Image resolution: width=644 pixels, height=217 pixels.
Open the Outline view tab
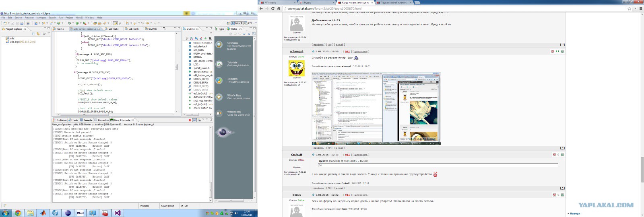coord(191,29)
